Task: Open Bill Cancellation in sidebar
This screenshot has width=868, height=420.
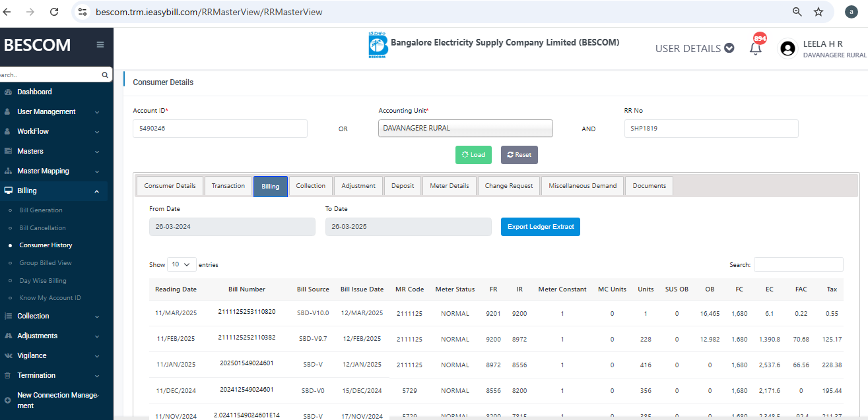Action: (x=42, y=228)
